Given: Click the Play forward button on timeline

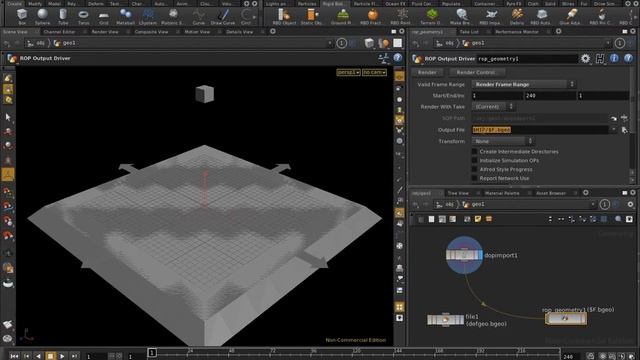Looking at the screenshot, I should (x=62, y=356).
